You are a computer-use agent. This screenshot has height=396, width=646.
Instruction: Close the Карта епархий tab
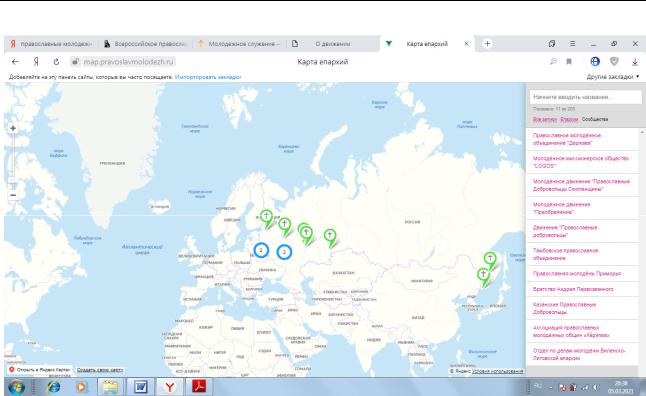[x=466, y=44]
